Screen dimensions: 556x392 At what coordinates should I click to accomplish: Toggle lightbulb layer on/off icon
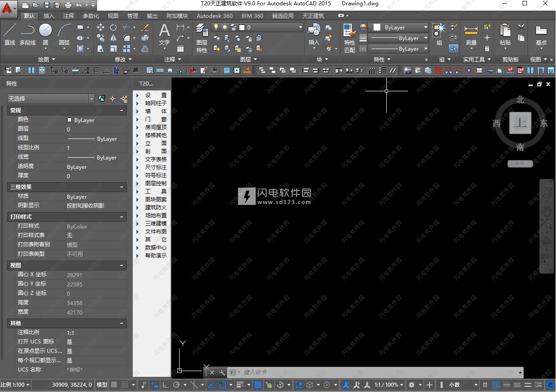216,27
